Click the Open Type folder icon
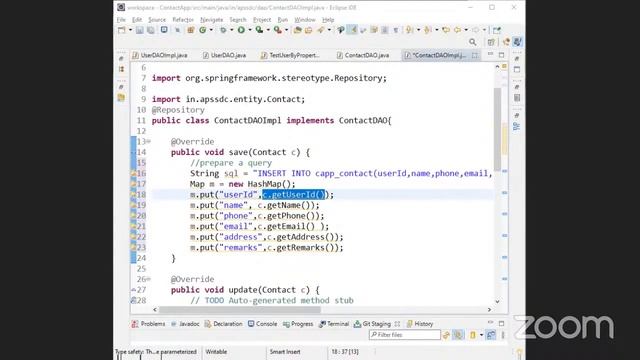 (297, 30)
